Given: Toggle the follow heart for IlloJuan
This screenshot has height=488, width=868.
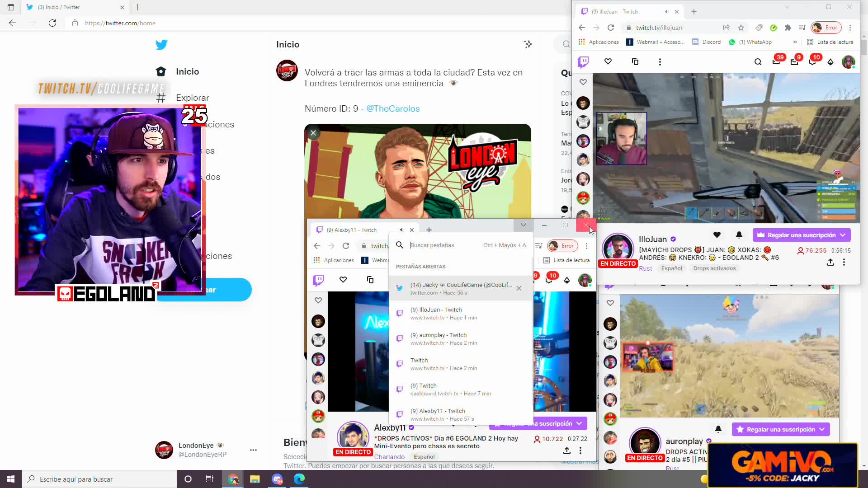Looking at the screenshot, I should pyautogui.click(x=717, y=235).
